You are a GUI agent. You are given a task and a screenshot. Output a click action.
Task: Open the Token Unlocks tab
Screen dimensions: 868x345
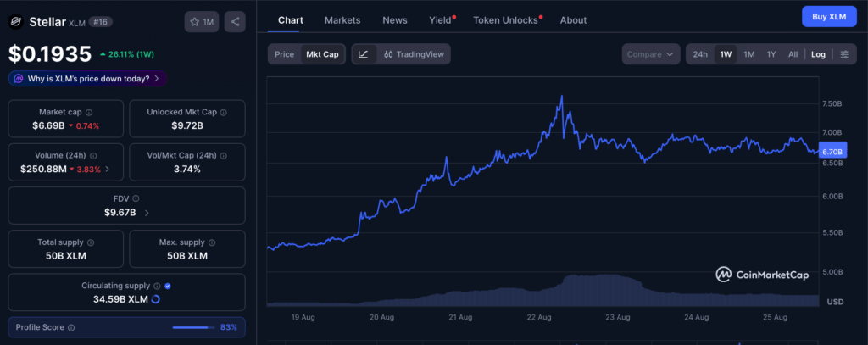click(507, 20)
